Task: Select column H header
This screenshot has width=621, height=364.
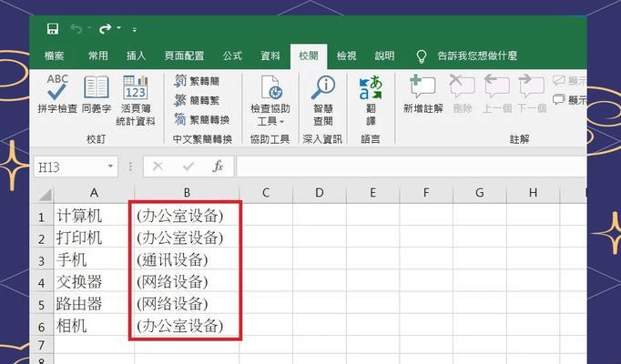Action: point(533,193)
